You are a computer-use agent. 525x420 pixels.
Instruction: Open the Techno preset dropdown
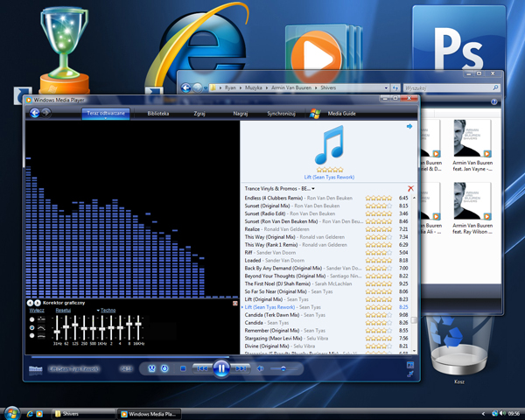click(106, 310)
